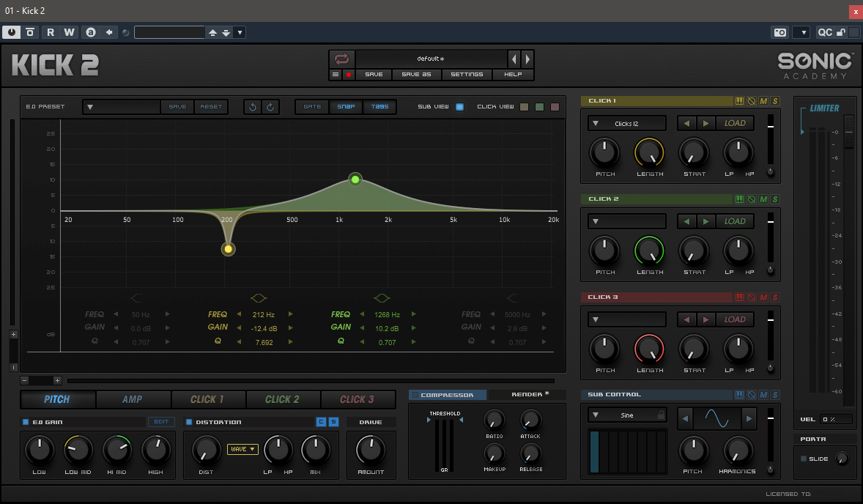Enable the Compressor checkbox
Viewport: 863px width, 504px height.
click(415, 395)
